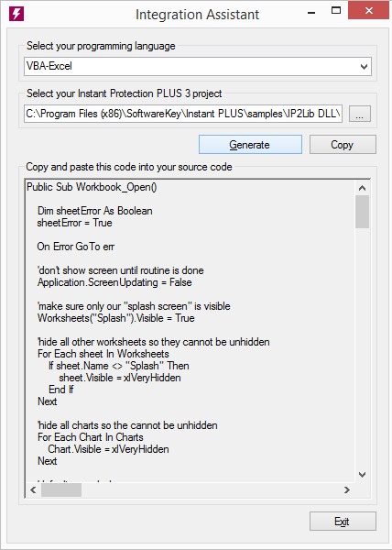Browse for project with ellipsis button
The image size is (392, 550).
(359, 114)
